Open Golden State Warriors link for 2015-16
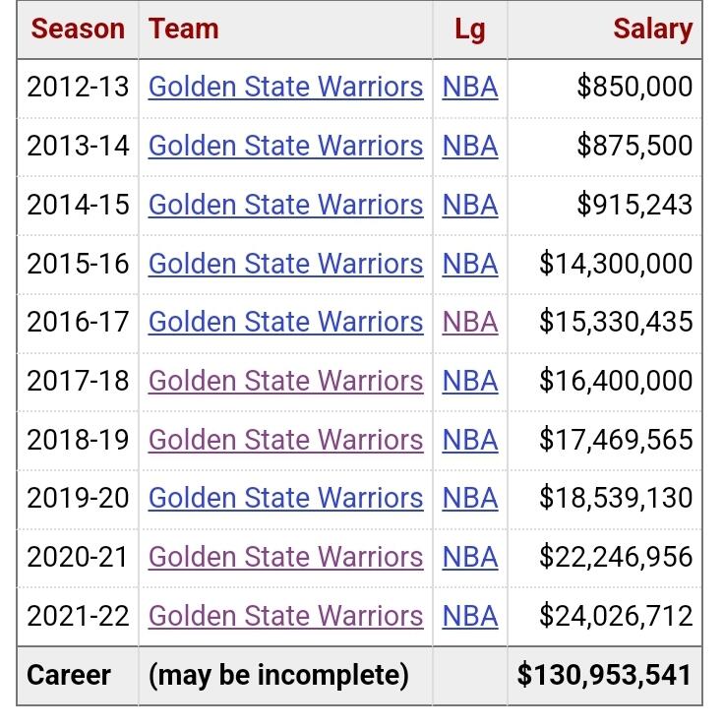Viewport: 724px width, 728px height. tap(285, 264)
